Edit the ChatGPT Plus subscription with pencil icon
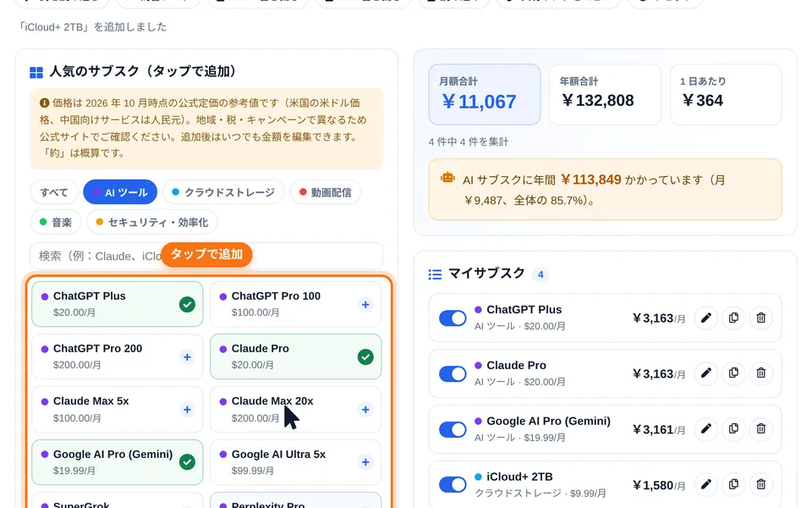Viewport: 812px width, 508px height. pos(705,317)
